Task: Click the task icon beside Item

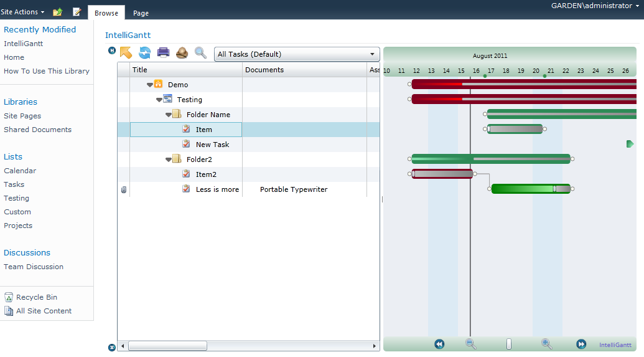Action: pyautogui.click(x=186, y=129)
